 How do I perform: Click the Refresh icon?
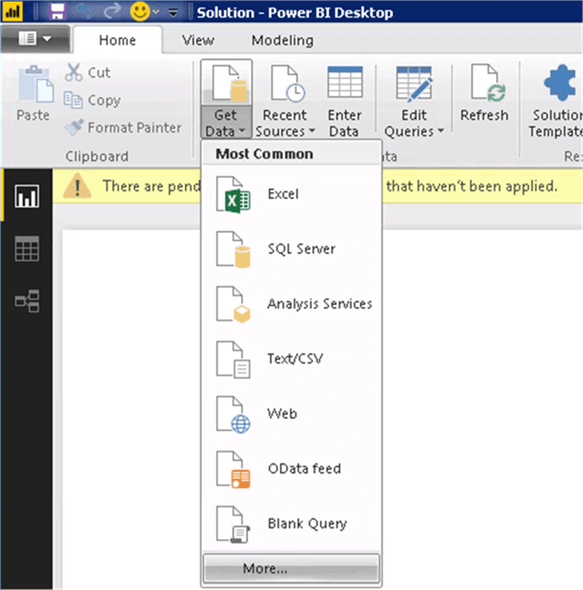coord(488,83)
